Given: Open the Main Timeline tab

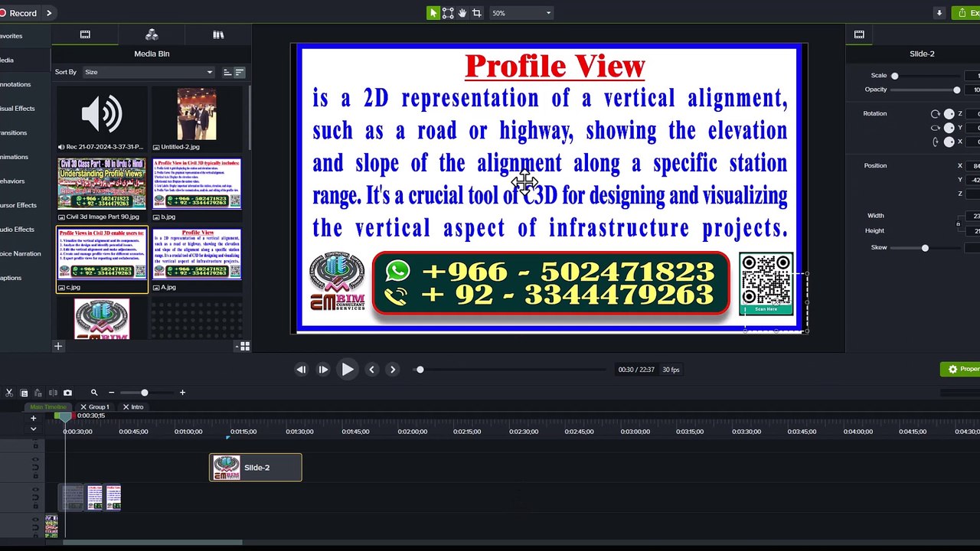Looking at the screenshot, I should 47,407.
